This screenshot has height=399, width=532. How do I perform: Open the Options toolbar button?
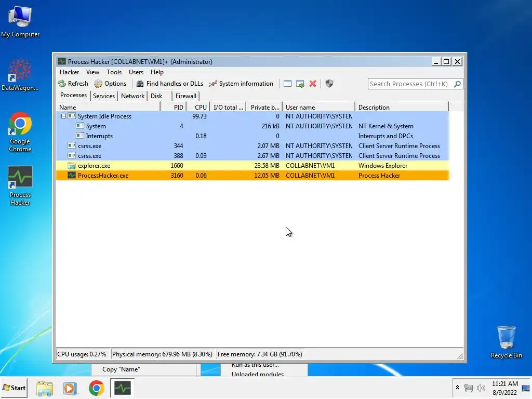[x=110, y=84]
